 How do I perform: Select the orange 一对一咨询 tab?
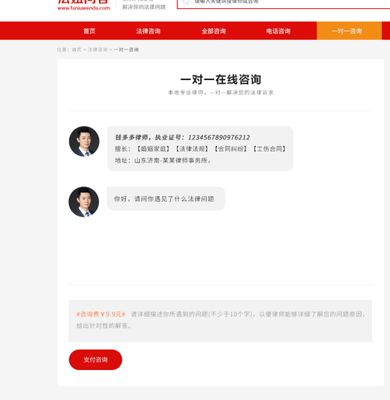(349, 31)
